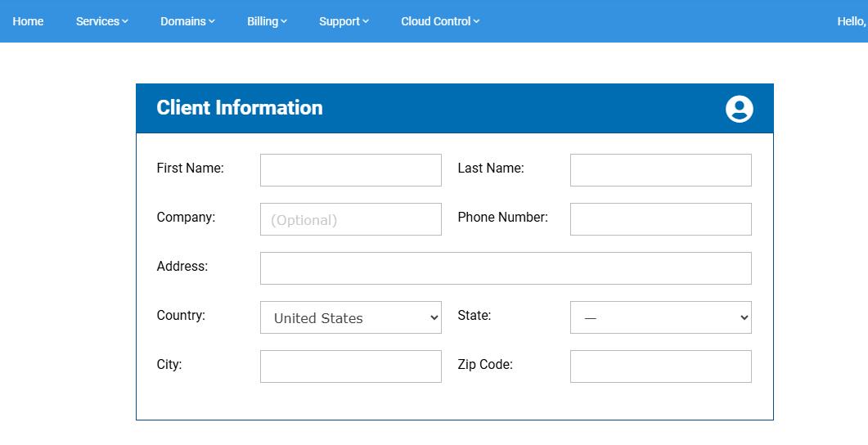Click the optional Company field
This screenshot has width=868, height=445.
point(350,219)
